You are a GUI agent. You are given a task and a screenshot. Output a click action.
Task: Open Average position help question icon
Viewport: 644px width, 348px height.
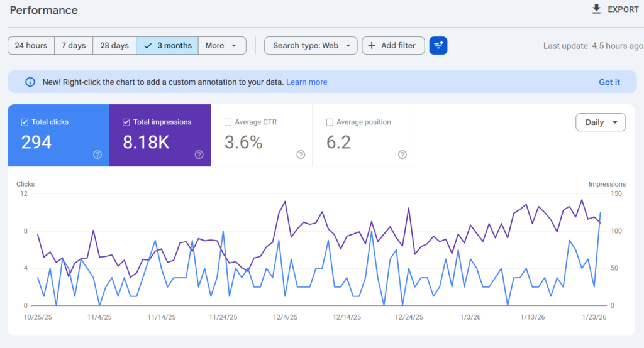pos(402,155)
